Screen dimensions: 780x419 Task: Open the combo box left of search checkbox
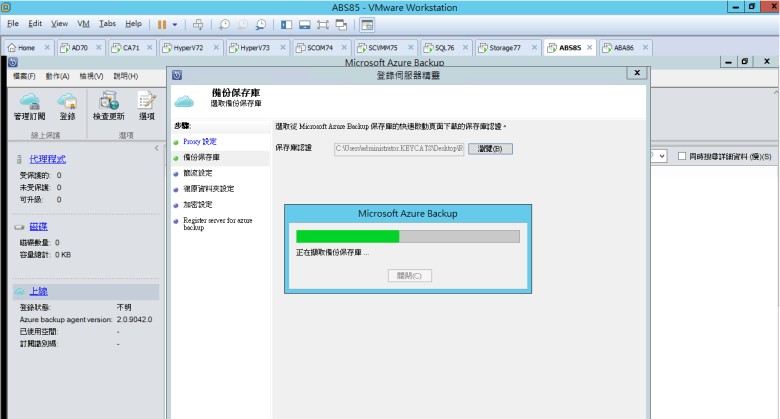660,157
